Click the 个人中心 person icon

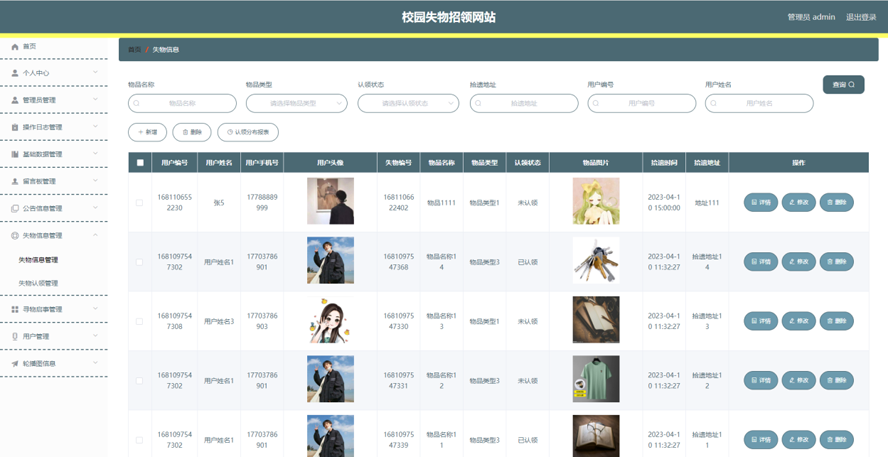(15, 73)
